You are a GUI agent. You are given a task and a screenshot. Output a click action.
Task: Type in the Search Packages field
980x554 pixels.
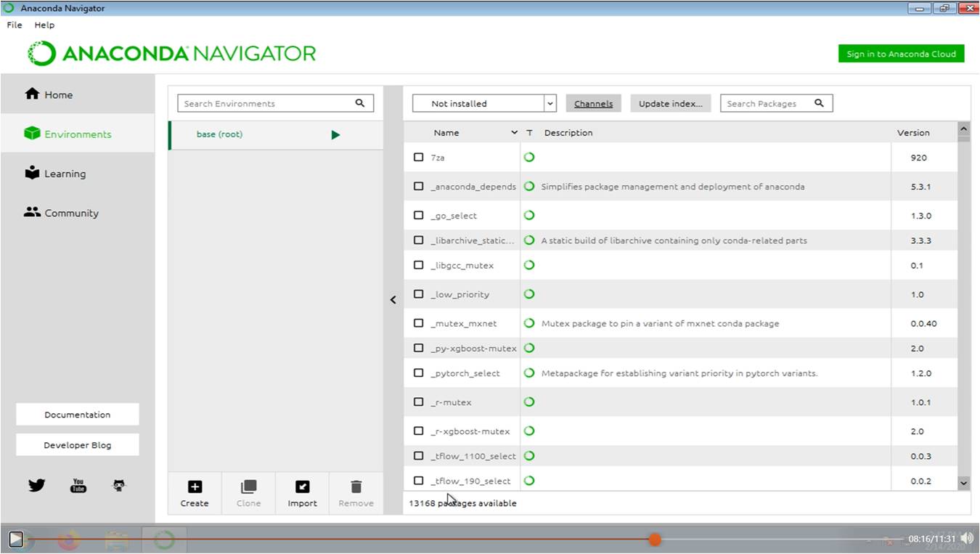tap(769, 103)
